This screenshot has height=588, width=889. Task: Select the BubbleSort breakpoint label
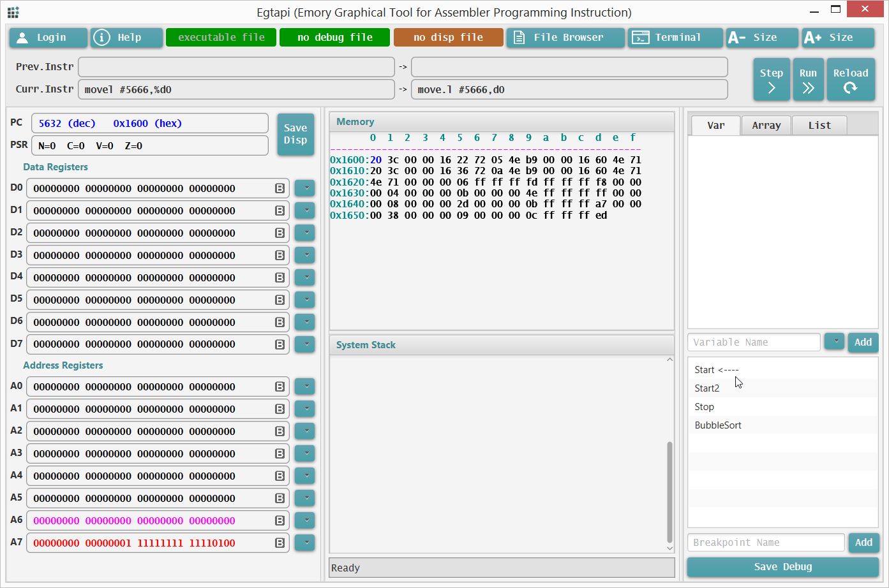tap(718, 425)
